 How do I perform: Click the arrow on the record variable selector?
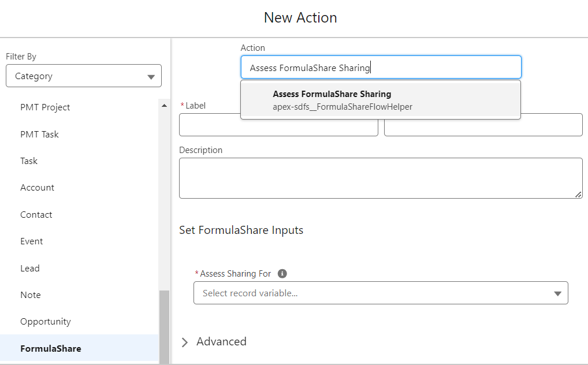click(558, 293)
